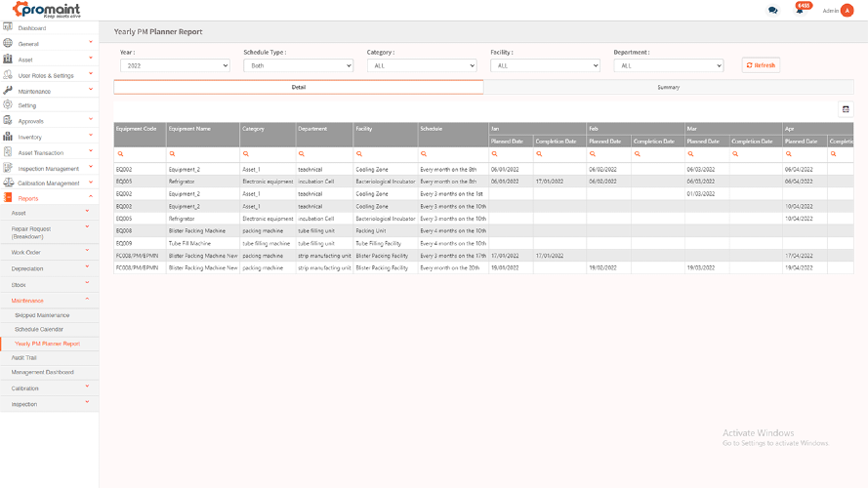Click Asset Transaction sidebar icon
The width and height of the screenshot is (868, 488).
(8, 152)
